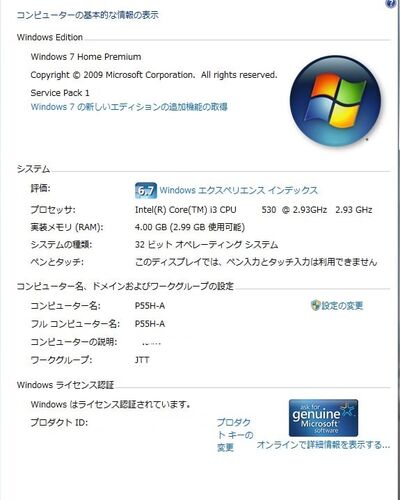Click プロダクト キーの変更 link
The width and height of the screenshot is (400, 500).
coord(235,435)
